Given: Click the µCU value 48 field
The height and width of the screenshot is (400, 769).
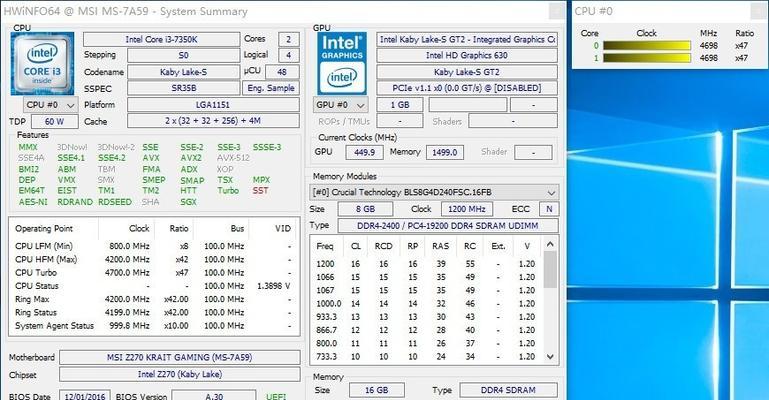Looking at the screenshot, I should tap(282, 72).
